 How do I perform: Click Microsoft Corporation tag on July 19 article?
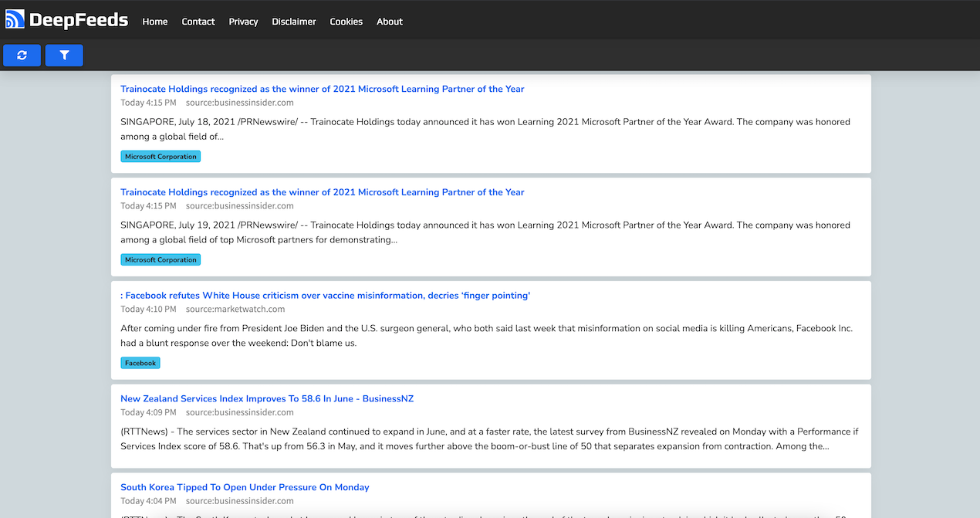point(161,260)
